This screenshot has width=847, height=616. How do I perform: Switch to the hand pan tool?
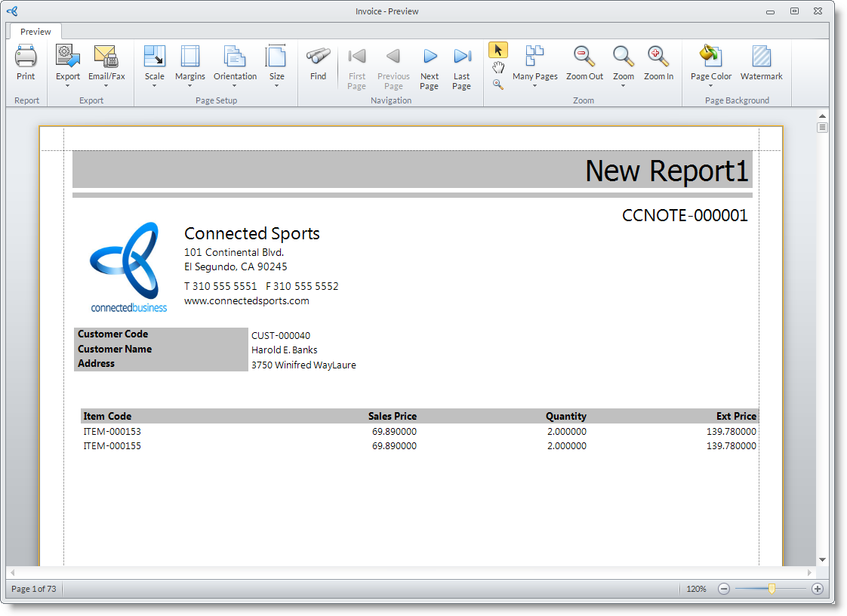[x=498, y=67]
